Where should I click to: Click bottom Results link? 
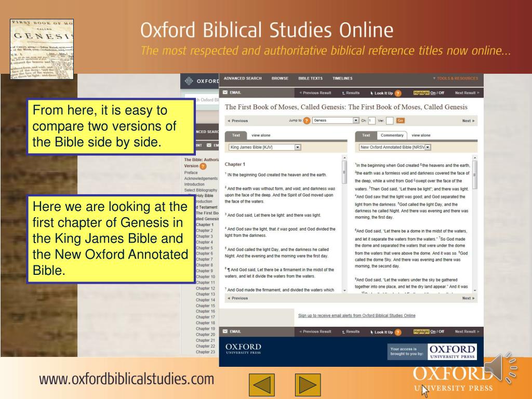pos(351,331)
